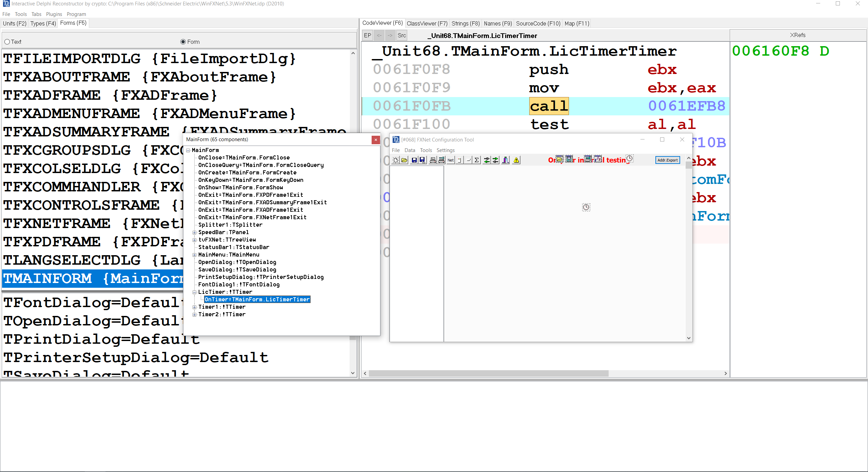
Task: Click the FXNet Configuration Tool window icon
Action: [396, 139]
